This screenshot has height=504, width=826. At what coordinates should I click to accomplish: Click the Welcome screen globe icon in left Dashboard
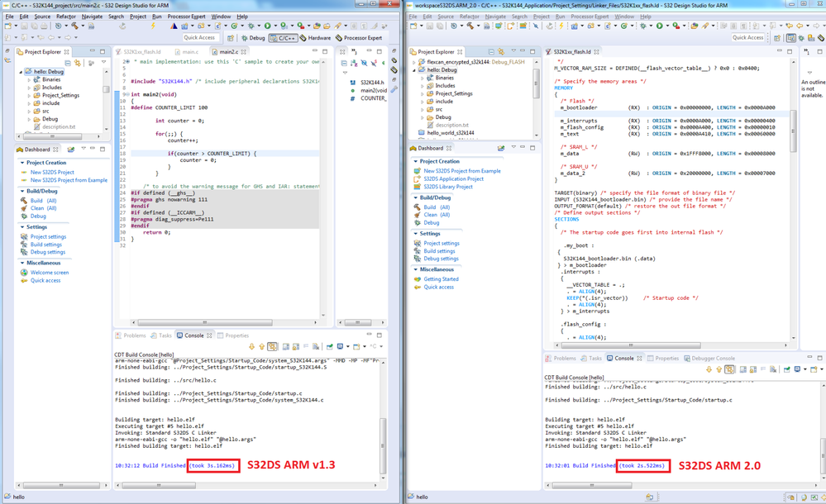tap(24, 273)
